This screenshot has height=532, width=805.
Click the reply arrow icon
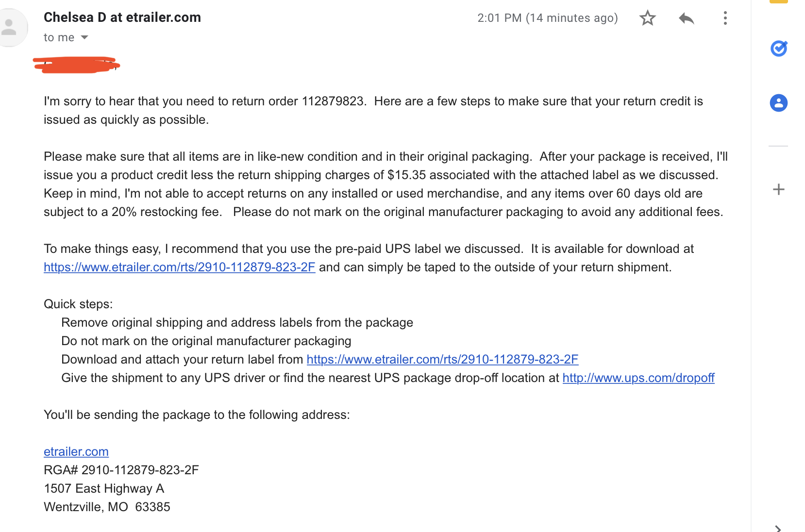pos(686,18)
